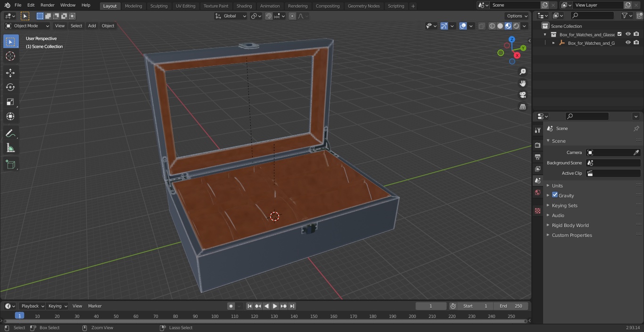This screenshot has height=332, width=644.
Task: Select material preview shading mode
Action: 508,26
